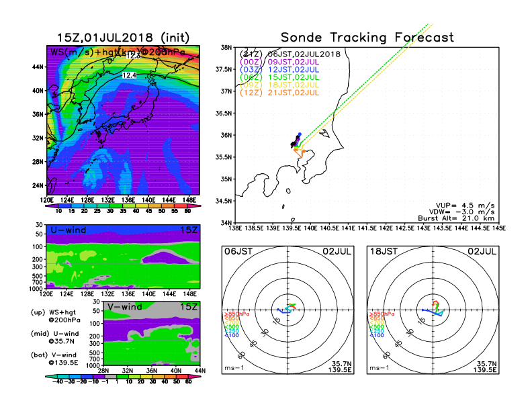Viewport: 532px width, 411px height.
Task: Click the 'V-wind' cross-section label
Action: coord(124,307)
